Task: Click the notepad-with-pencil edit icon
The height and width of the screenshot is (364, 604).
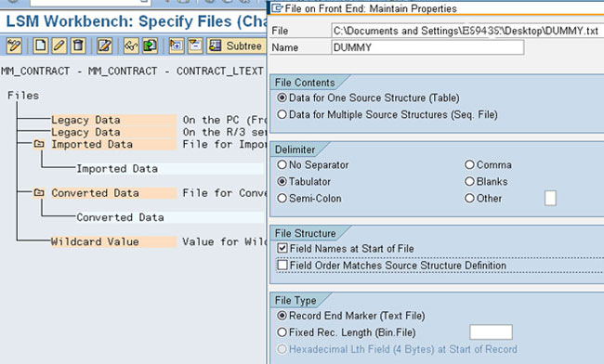Action: point(104,45)
